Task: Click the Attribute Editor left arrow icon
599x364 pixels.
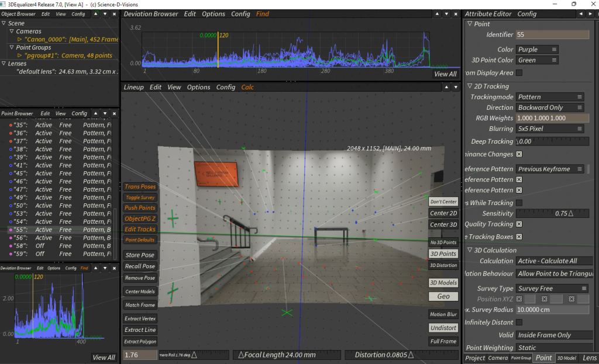Action: tap(581, 14)
